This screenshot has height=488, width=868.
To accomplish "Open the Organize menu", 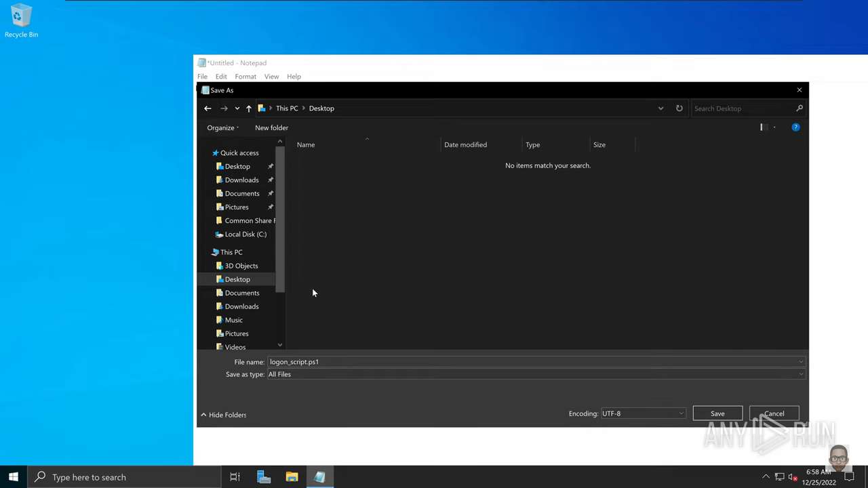I will click(x=222, y=127).
